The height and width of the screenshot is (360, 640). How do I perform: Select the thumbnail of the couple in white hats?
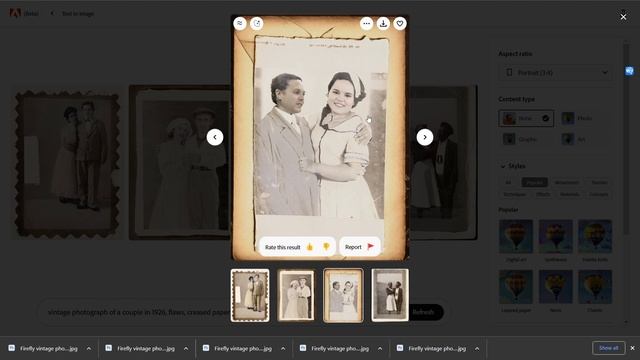(x=296, y=295)
